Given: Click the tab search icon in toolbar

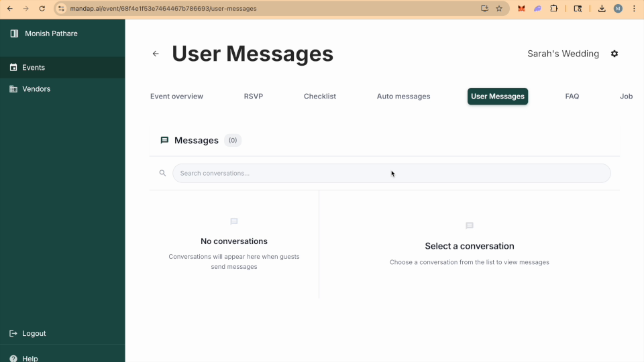Looking at the screenshot, I should (578, 8).
